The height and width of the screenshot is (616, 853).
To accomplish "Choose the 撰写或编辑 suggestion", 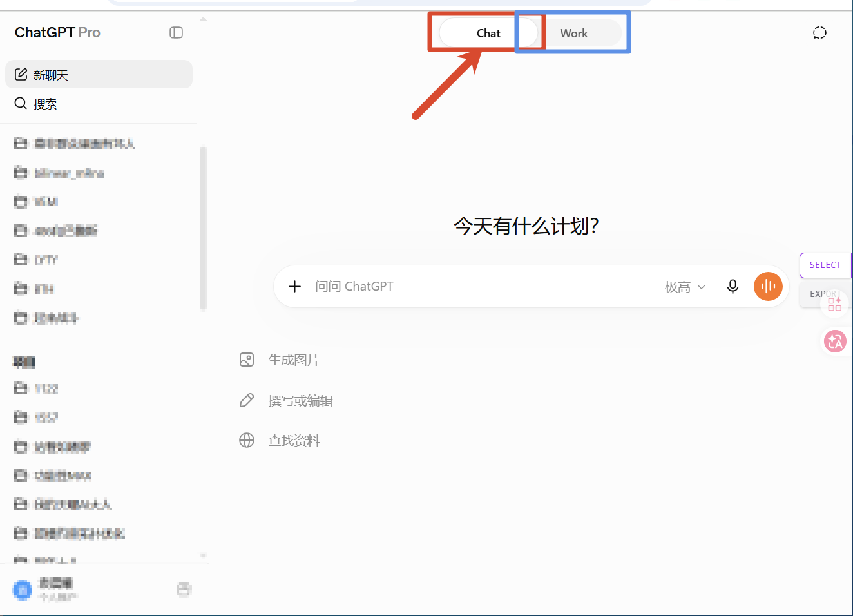I will (285, 401).
